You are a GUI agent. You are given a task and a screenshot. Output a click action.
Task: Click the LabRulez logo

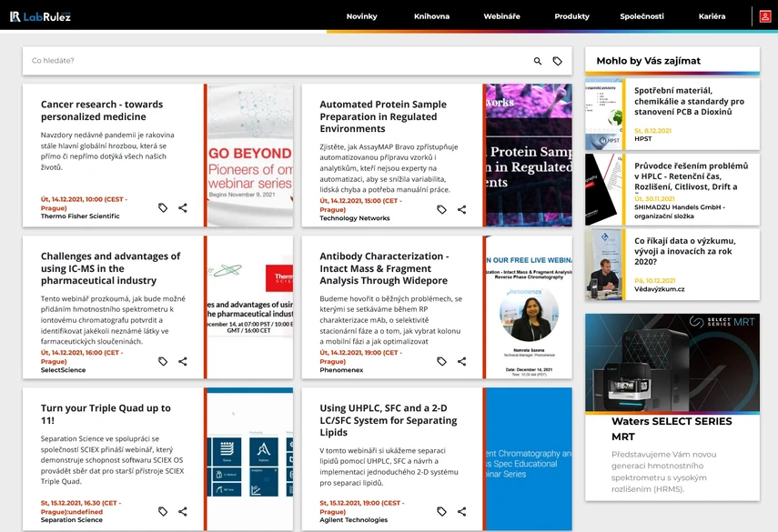click(x=40, y=16)
